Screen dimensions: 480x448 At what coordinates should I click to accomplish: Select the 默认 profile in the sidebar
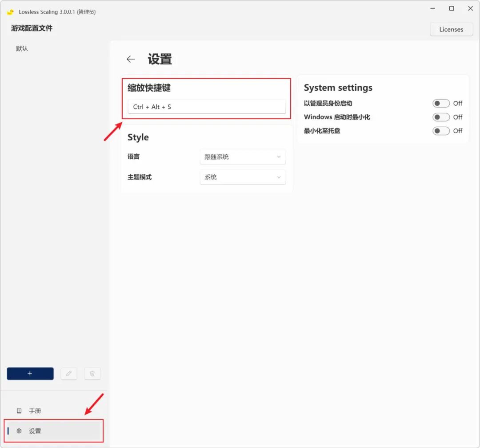[21, 48]
